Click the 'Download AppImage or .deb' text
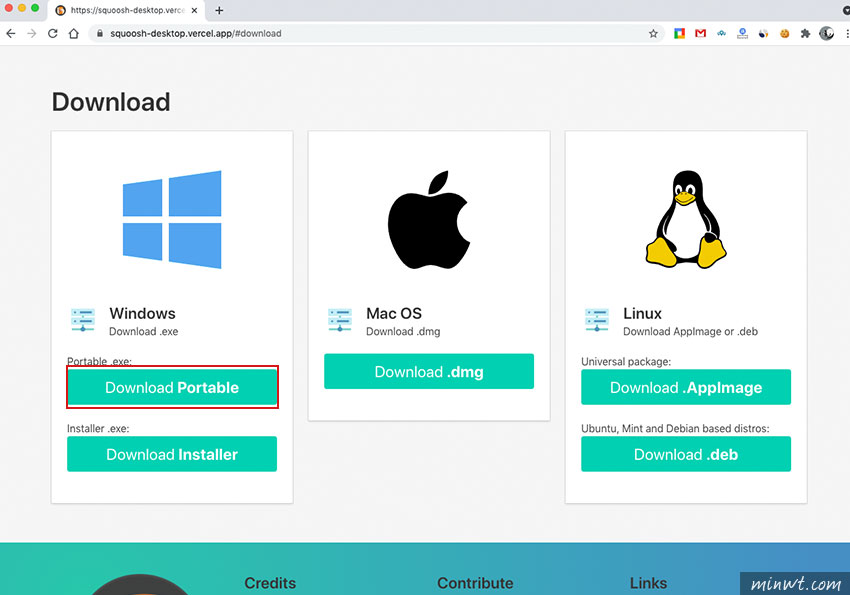 (690, 332)
